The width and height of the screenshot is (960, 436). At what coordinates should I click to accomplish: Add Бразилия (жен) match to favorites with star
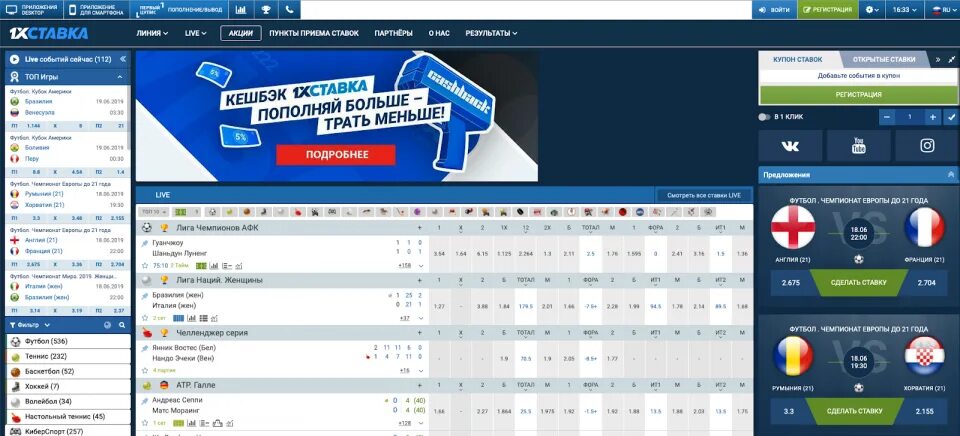(145, 318)
